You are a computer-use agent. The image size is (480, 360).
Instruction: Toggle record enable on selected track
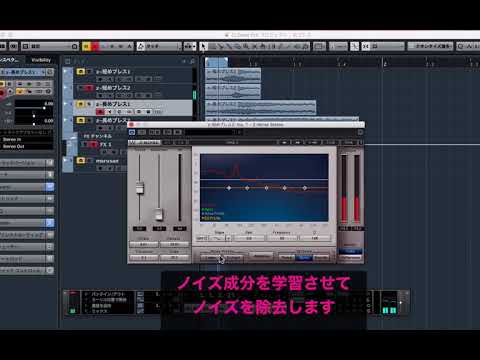tap(100, 112)
